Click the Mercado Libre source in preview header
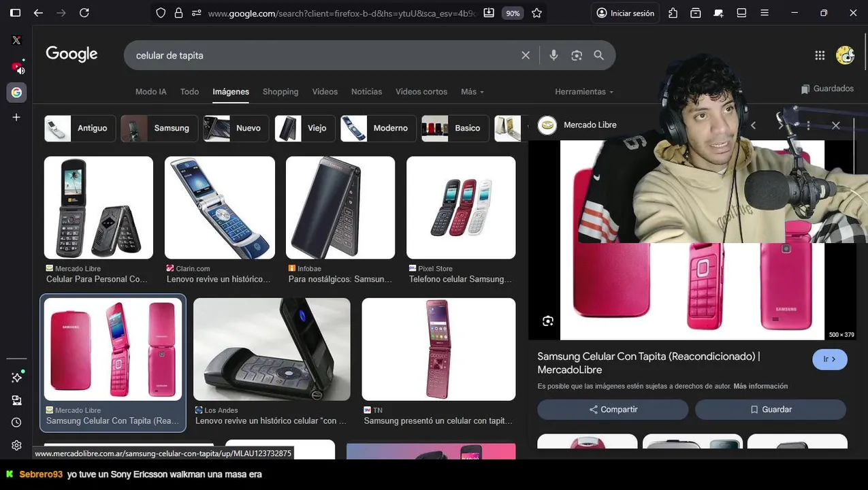This screenshot has height=490, width=868. (577, 125)
